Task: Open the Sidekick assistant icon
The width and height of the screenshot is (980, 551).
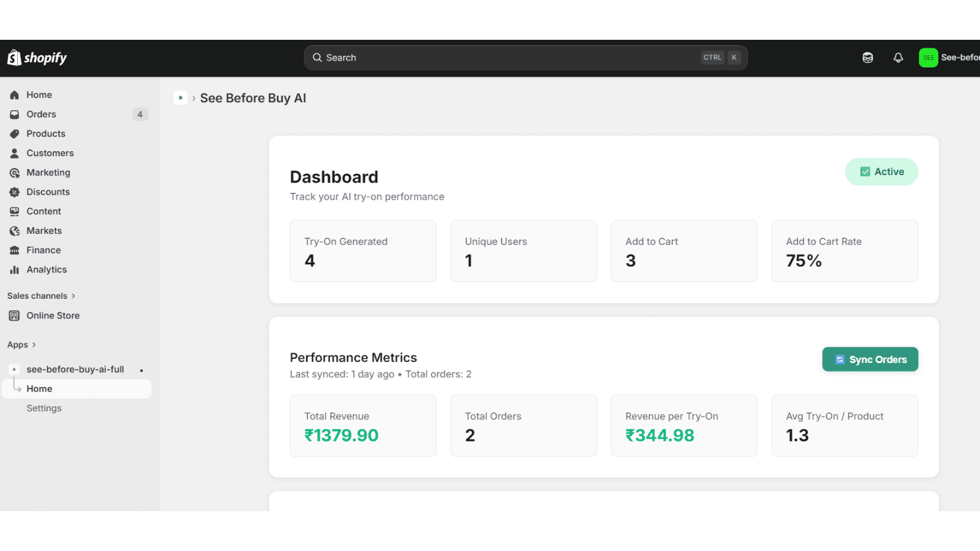Action: pyautogui.click(x=868, y=58)
